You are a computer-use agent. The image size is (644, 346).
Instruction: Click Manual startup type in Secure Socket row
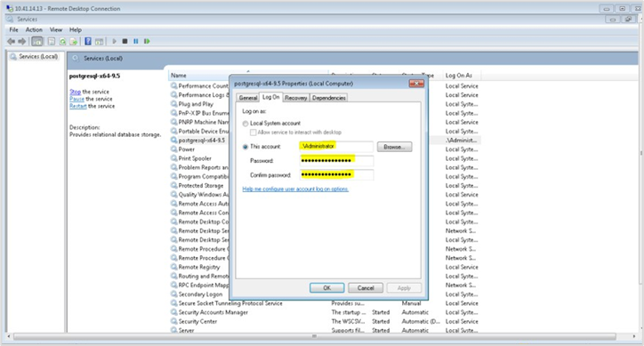click(411, 303)
